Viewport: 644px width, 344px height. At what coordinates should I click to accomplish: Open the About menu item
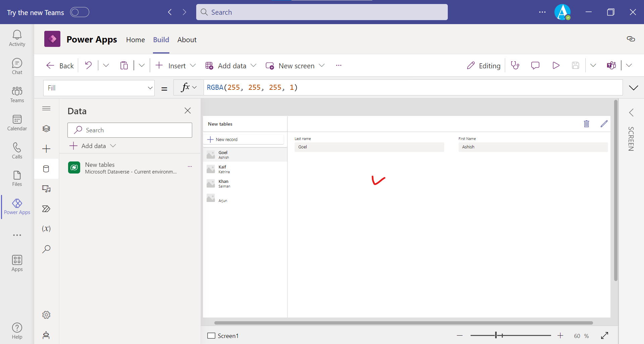point(187,40)
